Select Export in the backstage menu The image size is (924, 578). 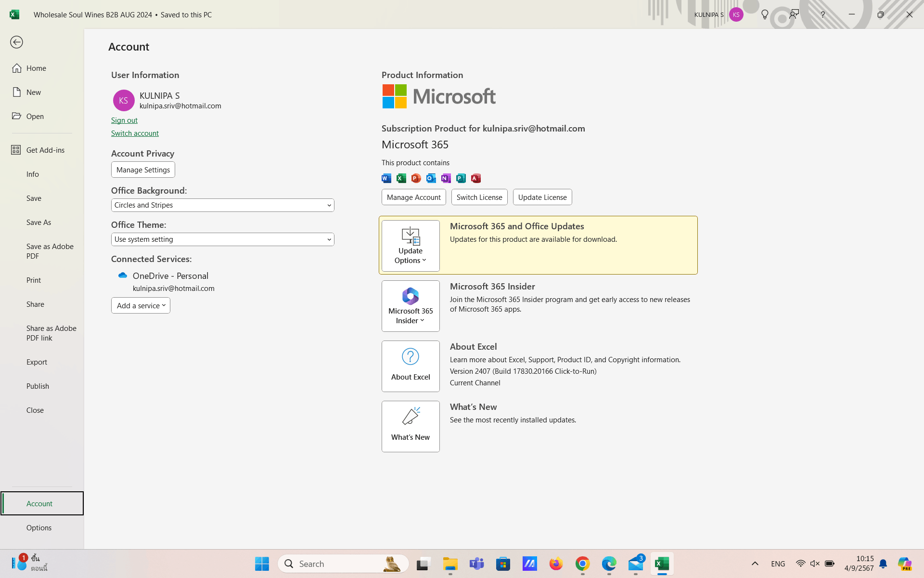(x=42, y=362)
